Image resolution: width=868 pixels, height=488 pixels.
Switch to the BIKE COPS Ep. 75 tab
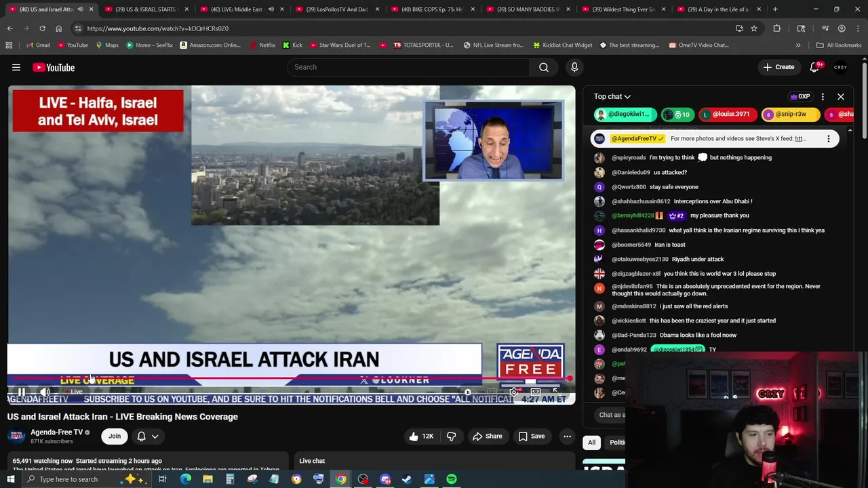tap(431, 9)
